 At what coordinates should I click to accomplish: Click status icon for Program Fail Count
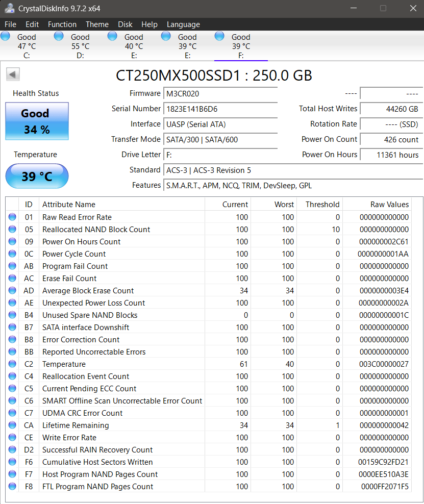click(x=12, y=266)
